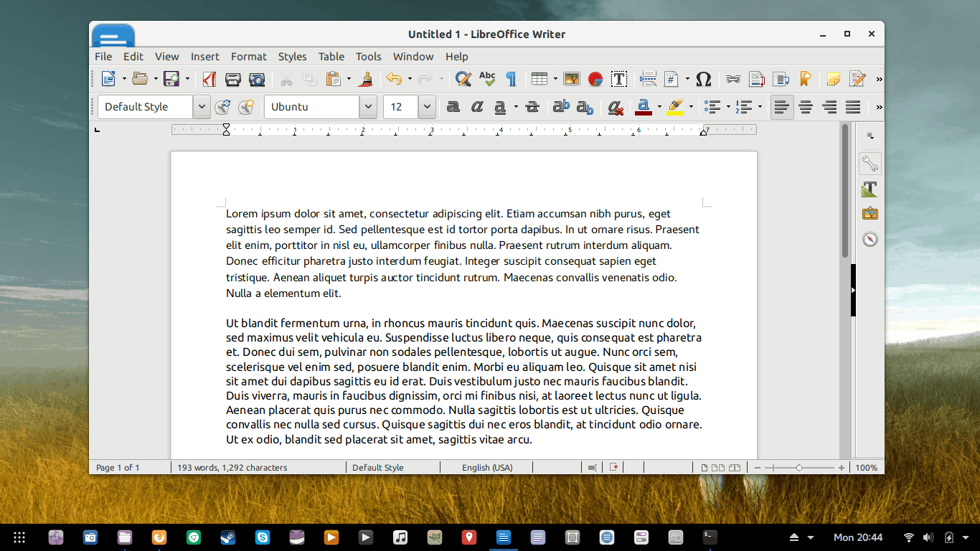This screenshot has width=980, height=551.
Task: Export document directly as PDF
Action: (209, 79)
